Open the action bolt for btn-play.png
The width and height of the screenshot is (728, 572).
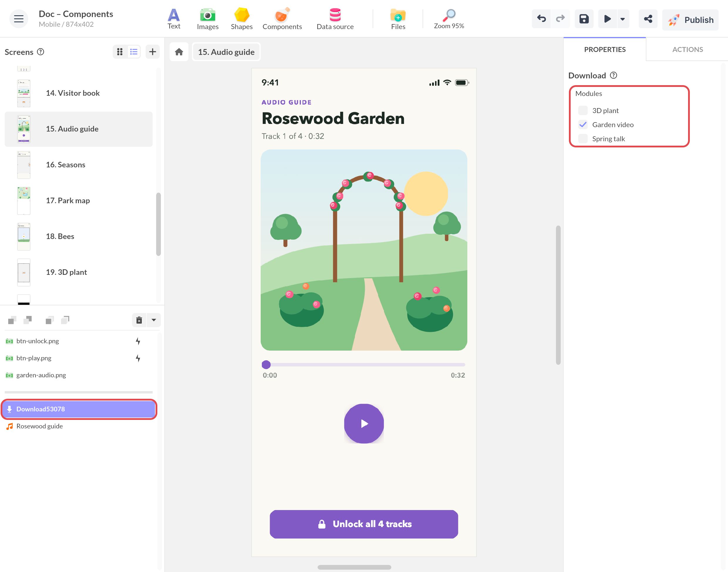pyautogui.click(x=138, y=358)
